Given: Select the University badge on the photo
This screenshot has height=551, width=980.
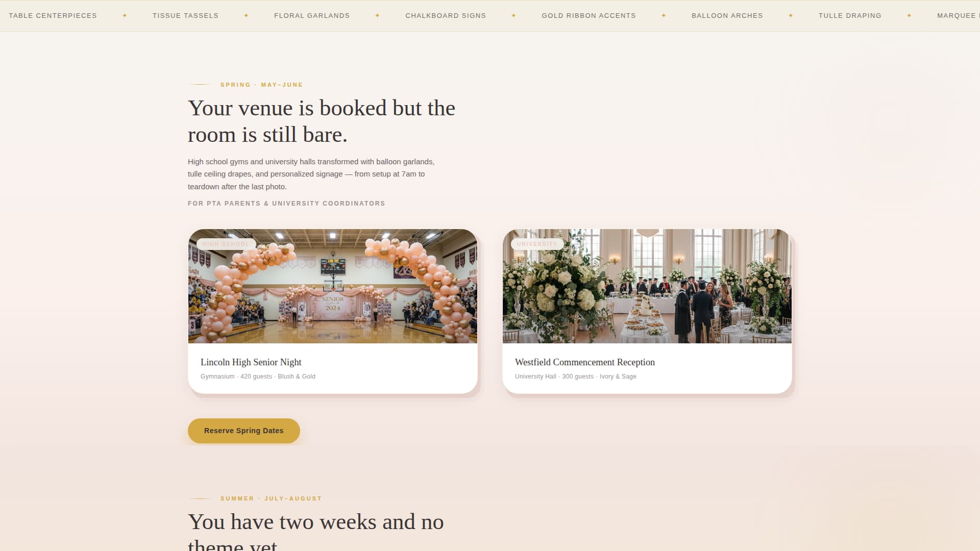Looking at the screenshot, I should (536, 244).
